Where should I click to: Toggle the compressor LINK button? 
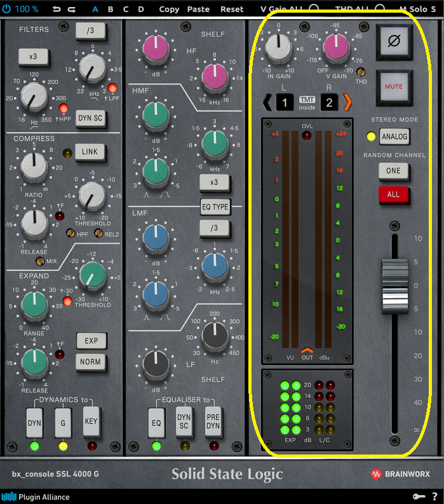coord(90,152)
